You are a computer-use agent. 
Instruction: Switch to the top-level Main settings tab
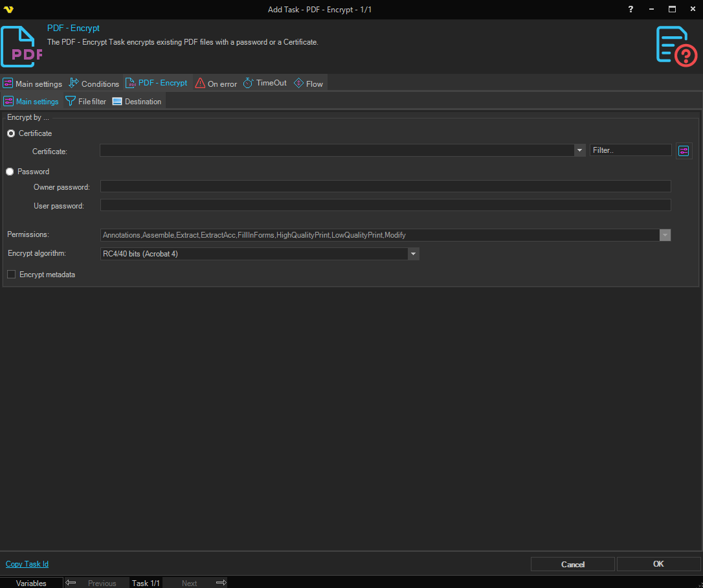(x=32, y=84)
